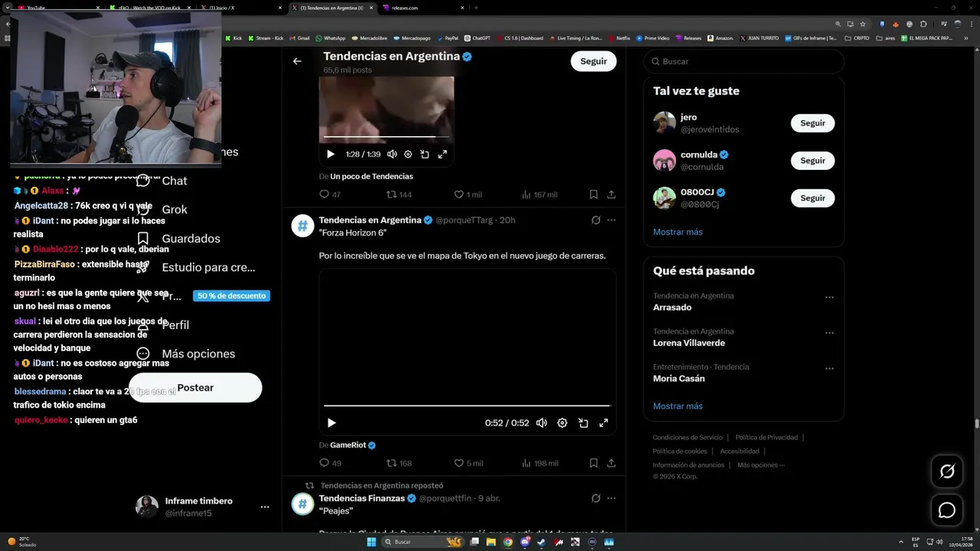Share the Forza Horizon 6 post
The height and width of the screenshot is (551, 980).
click(611, 463)
